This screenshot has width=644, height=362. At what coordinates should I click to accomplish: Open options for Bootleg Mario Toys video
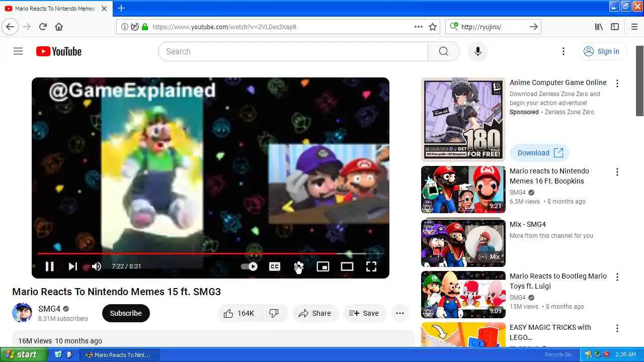point(617,277)
